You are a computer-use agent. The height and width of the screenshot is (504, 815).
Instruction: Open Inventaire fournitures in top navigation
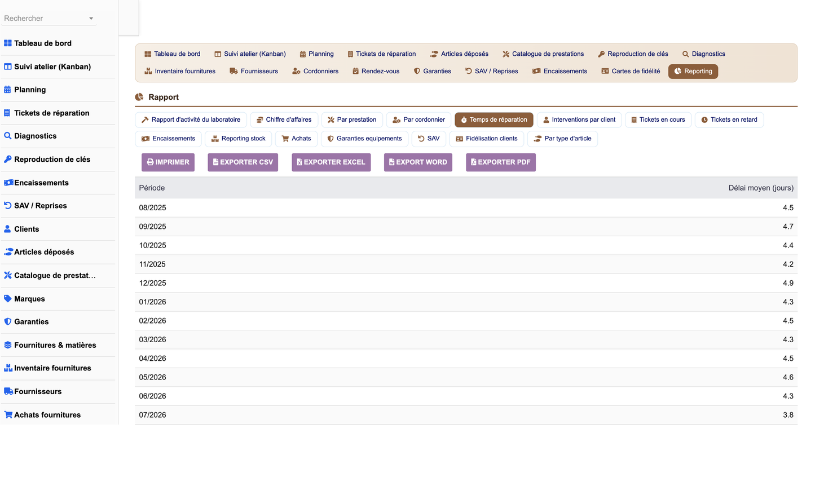tap(180, 72)
